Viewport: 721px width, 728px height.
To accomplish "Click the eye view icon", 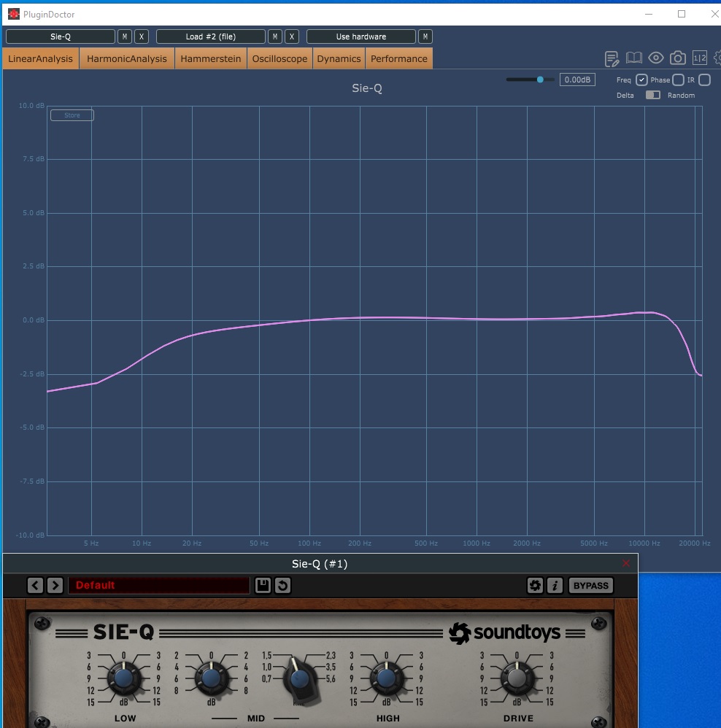I will [655, 58].
